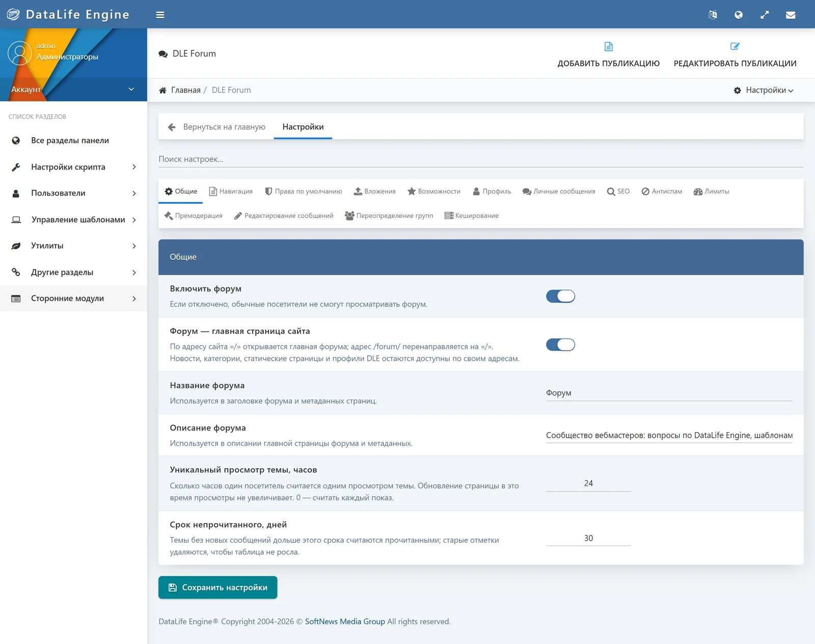Open the Профиль tab

pyautogui.click(x=492, y=192)
